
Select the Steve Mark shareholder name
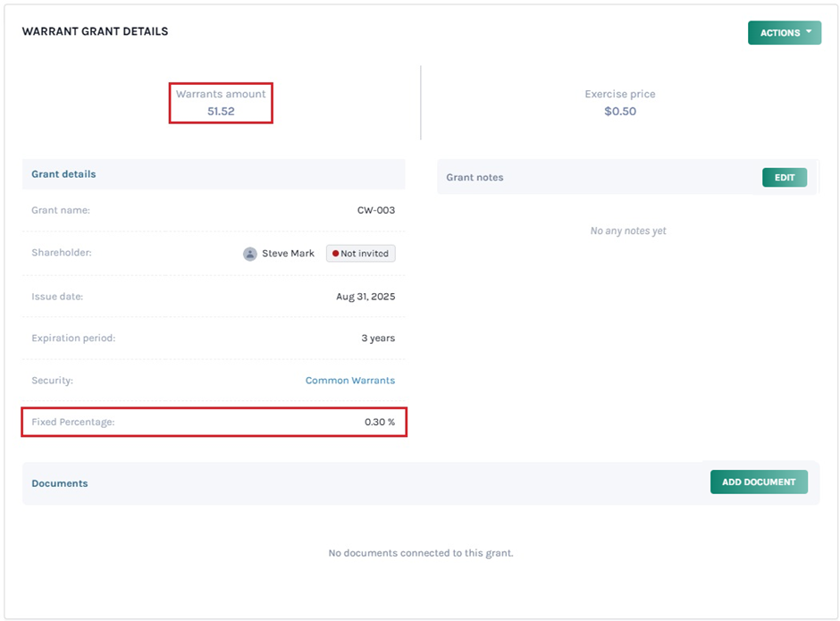288,254
